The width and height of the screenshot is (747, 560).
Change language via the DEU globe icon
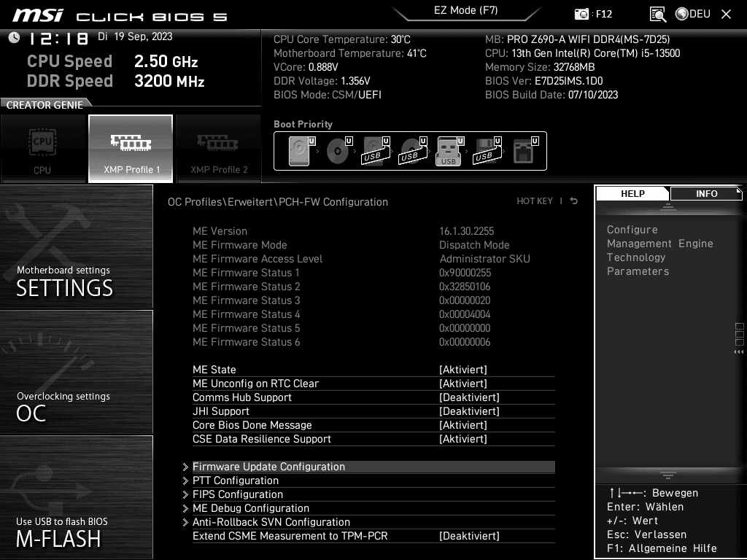point(693,14)
